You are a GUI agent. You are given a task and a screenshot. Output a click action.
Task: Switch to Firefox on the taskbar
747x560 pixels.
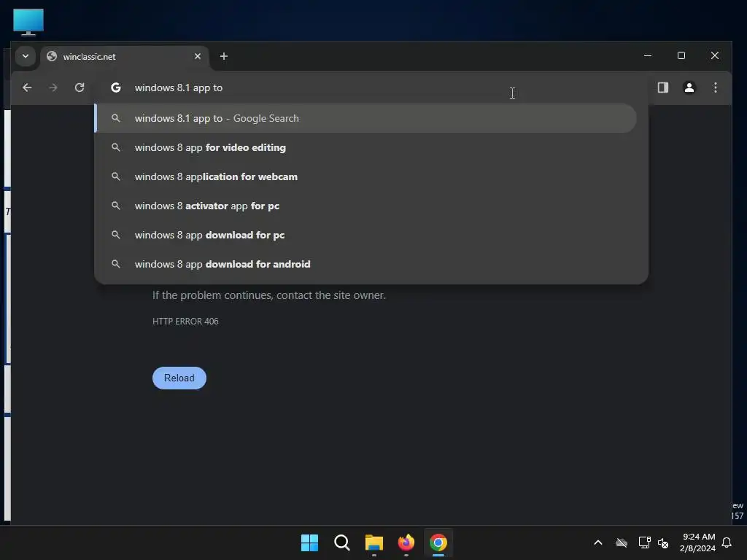[x=406, y=542]
